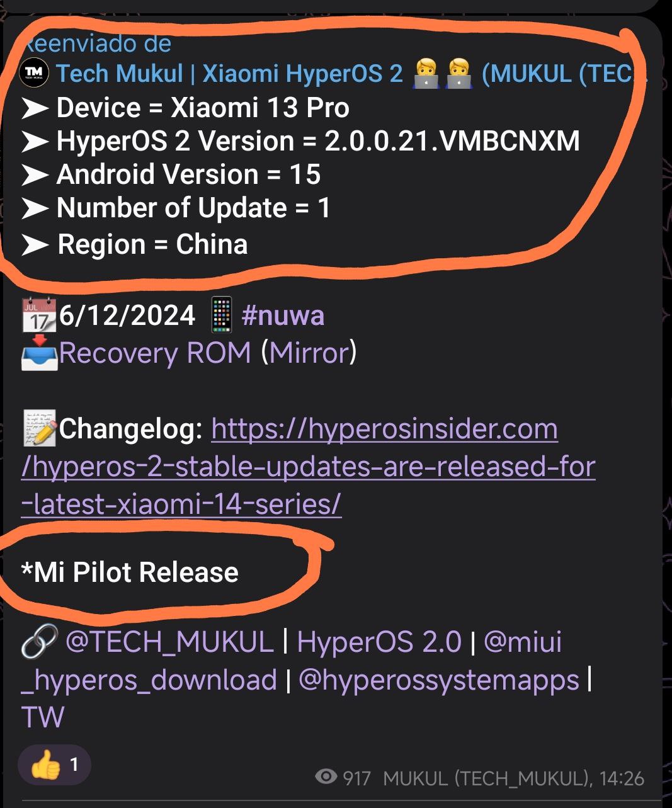Viewport: 672px width, 808px height.
Task: Open the Recovery ROM link
Action: tap(155, 353)
